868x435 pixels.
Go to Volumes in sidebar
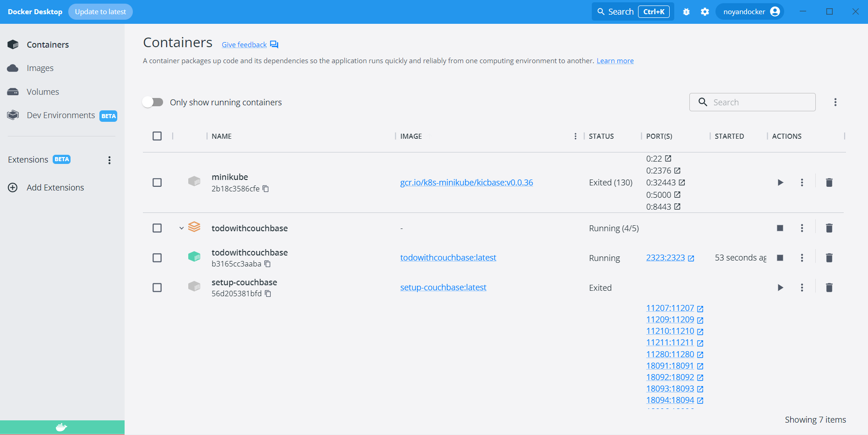click(x=43, y=92)
